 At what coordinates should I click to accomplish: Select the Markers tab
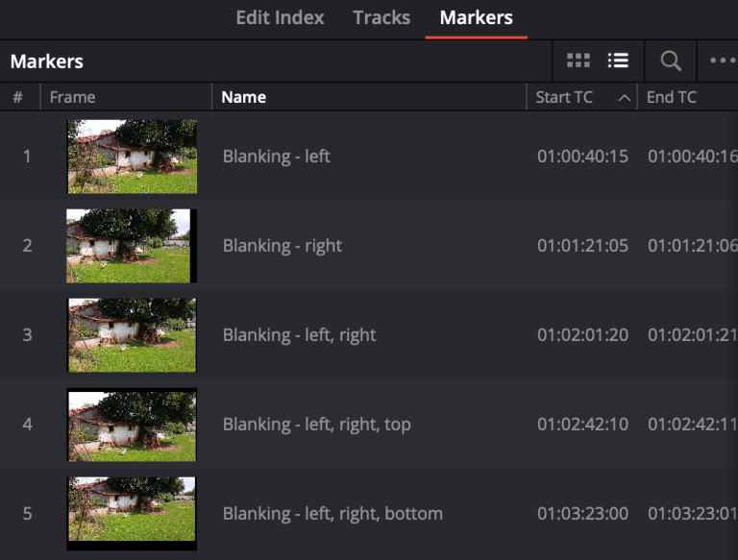pyautogui.click(x=477, y=18)
